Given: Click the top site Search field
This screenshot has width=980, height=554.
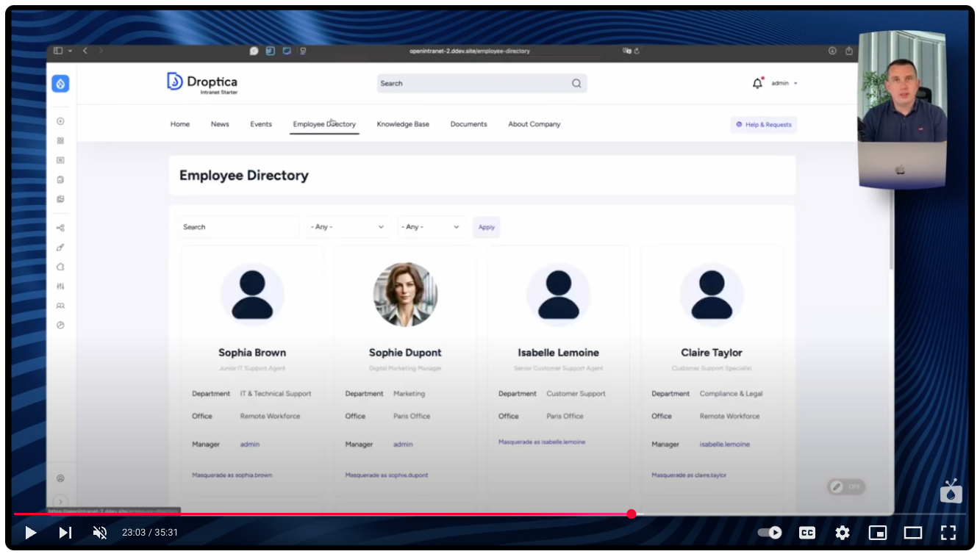Looking at the screenshot, I should point(482,83).
